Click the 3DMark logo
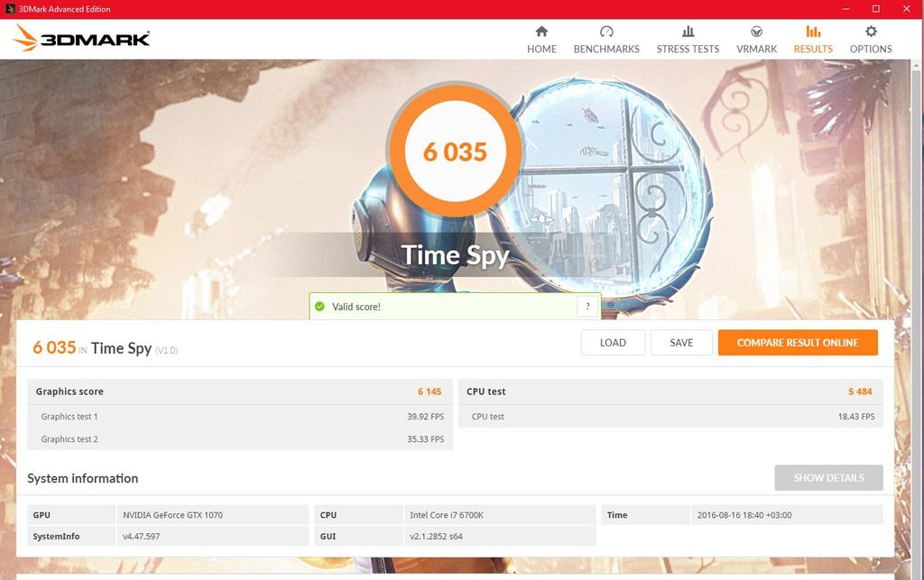Screen dimensions: 924x580 click(81, 38)
